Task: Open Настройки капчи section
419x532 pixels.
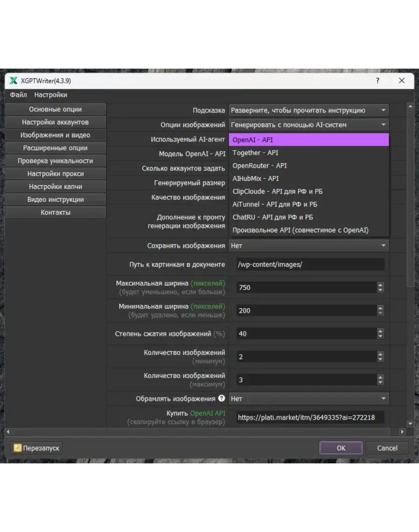Action: (x=56, y=187)
